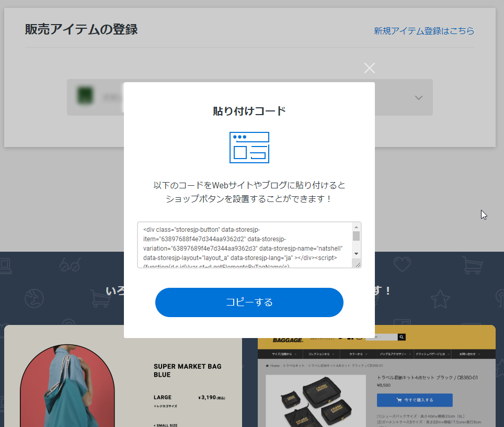Viewport: 504px width, 427px height.
Task: Expand the クラッシュバゲージとは dropdown
Action: [x=433, y=354]
